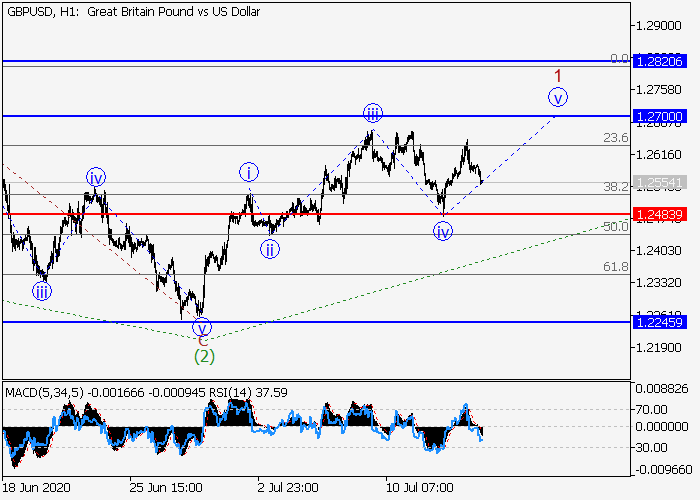Select the 50.0 Fibonacci level label
Screen dimensions: 700x500
615,227
